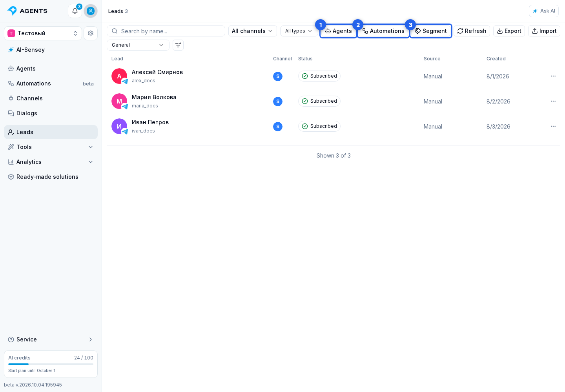Image resolution: width=565 pixels, height=392 pixels.
Task: Click channel icon for Мария Волкова
Action: (278, 102)
